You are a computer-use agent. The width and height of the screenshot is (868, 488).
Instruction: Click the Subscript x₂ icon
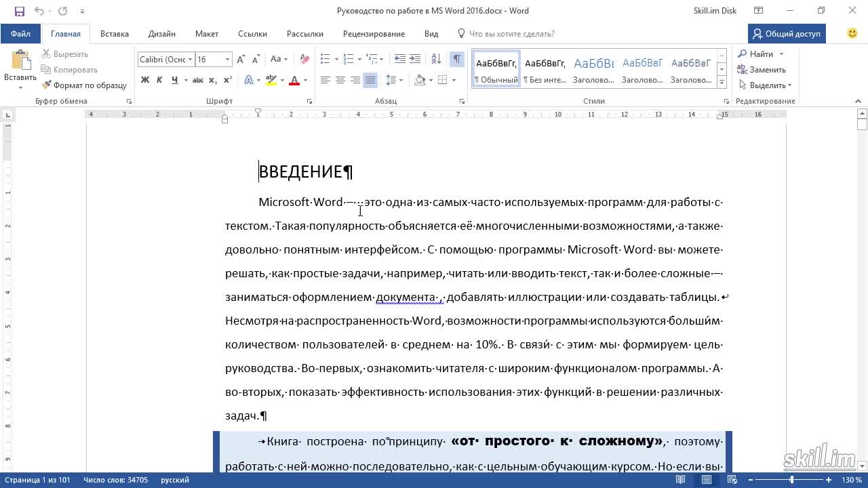coord(213,80)
